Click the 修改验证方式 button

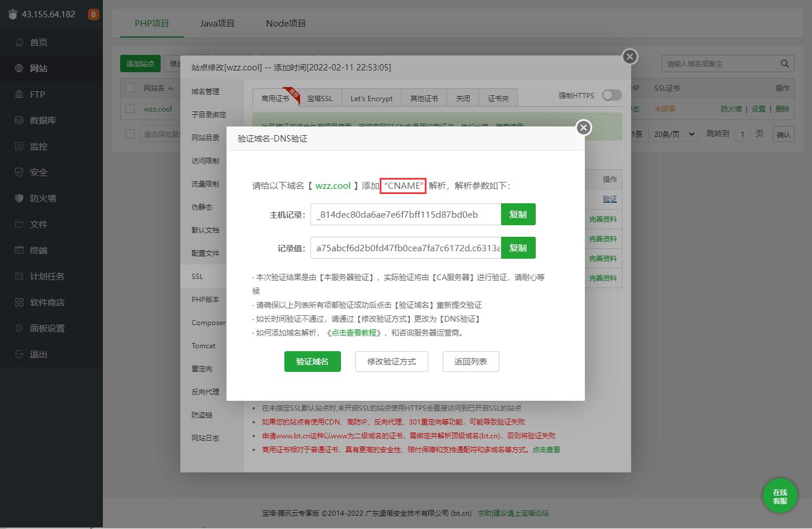(391, 362)
